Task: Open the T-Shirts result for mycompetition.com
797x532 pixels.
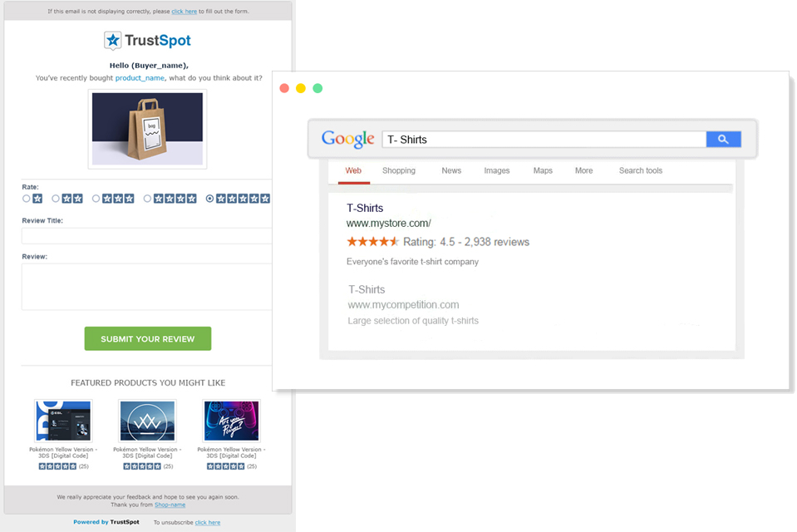Action: point(367,289)
